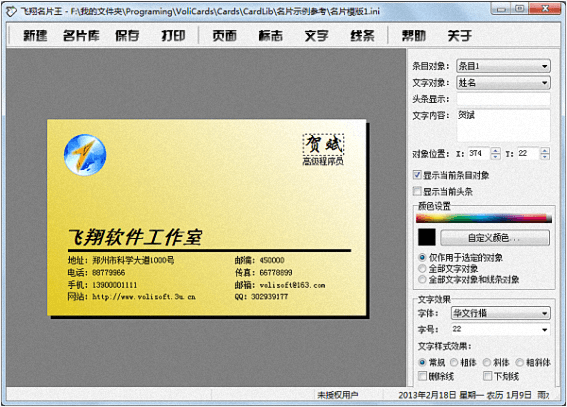Click postcode line 邮编: 450000
This screenshot has height=407, width=567.
(259, 260)
